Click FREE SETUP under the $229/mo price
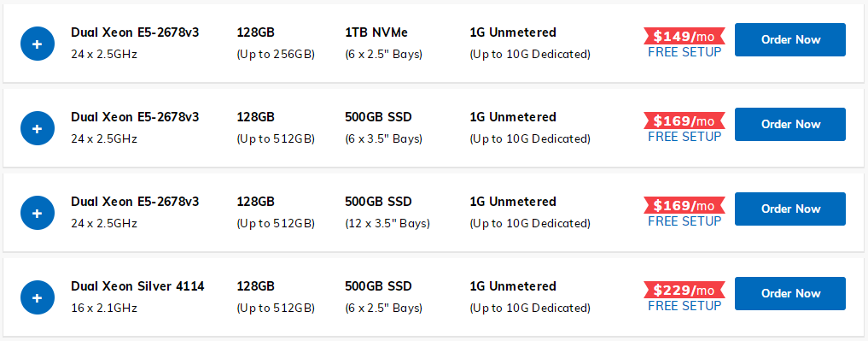 (x=684, y=306)
